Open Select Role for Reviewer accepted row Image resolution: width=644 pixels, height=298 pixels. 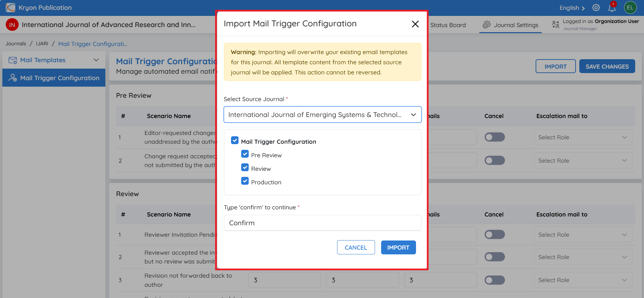[583, 257]
